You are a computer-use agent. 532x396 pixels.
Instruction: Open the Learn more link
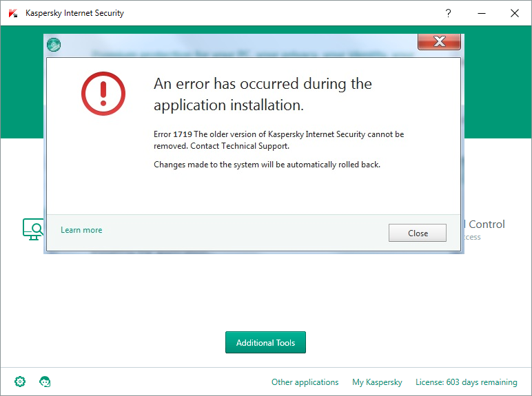click(81, 230)
